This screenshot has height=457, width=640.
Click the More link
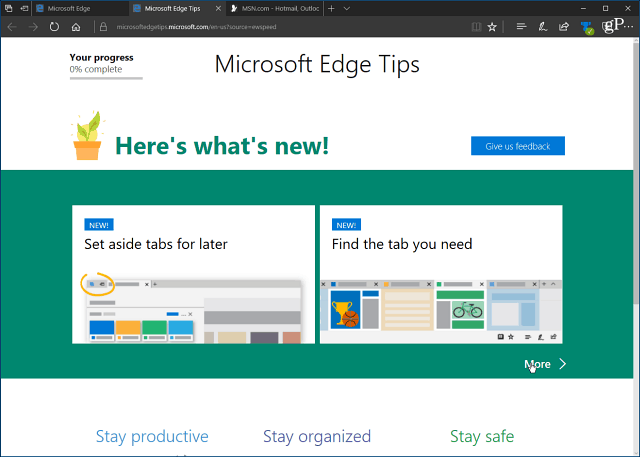click(537, 364)
